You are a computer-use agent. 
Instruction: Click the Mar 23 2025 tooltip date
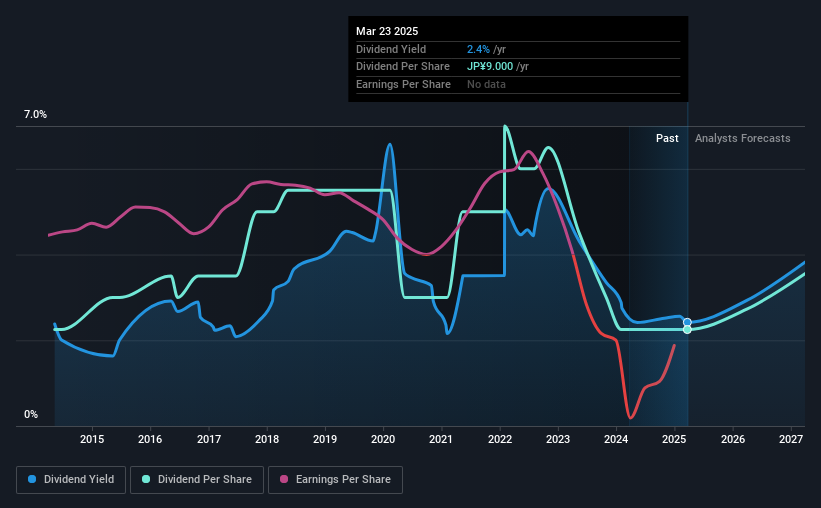[387, 31]
